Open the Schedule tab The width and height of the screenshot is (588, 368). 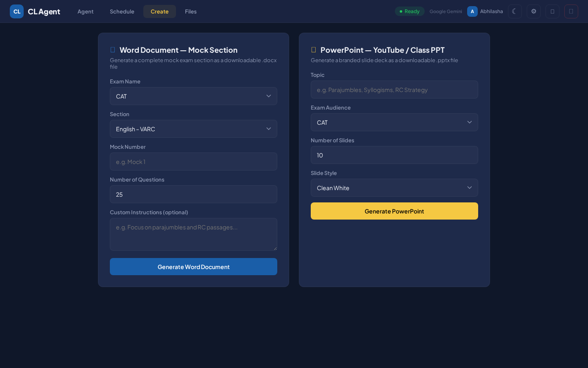point(122,11)
